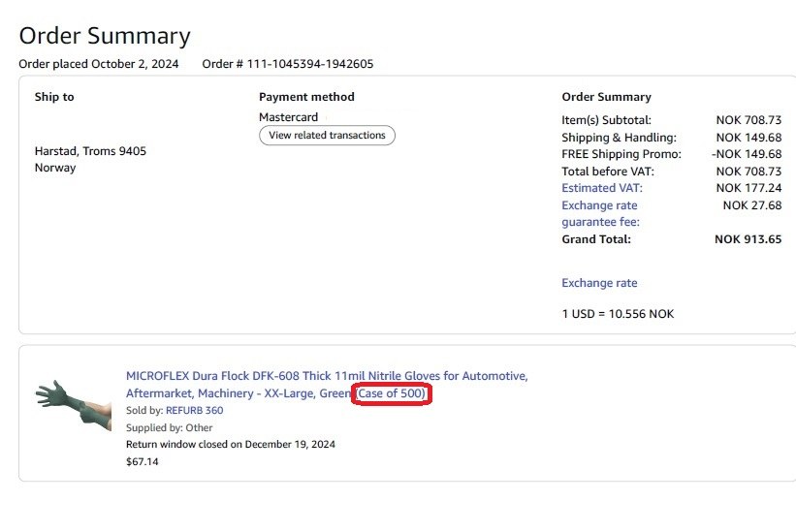Click the View related transactions button
The width and height of the screenshot is (796, 532).
(327, 136)
